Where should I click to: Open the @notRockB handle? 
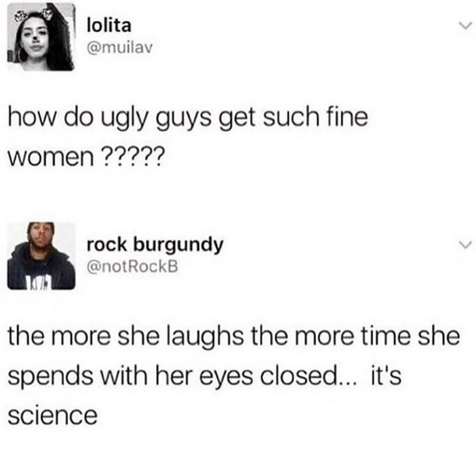(x=132, y=267)
